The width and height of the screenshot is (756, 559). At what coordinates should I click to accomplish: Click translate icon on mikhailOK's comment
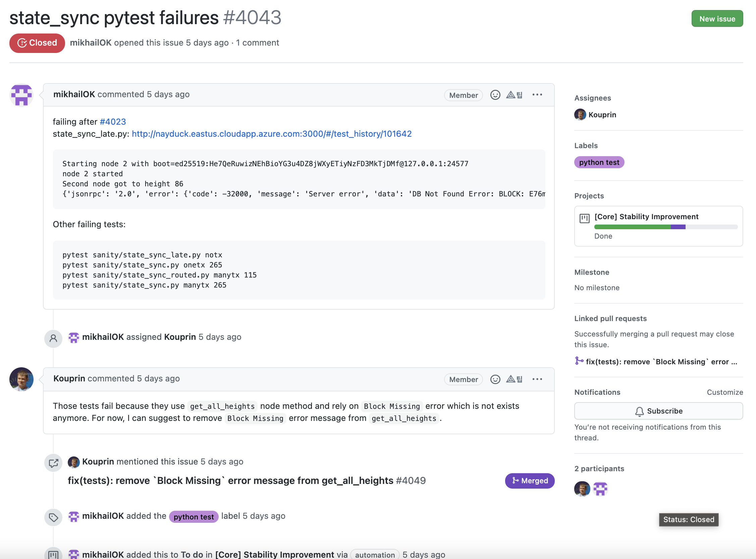pyautogui.click(x=514, y=95)
